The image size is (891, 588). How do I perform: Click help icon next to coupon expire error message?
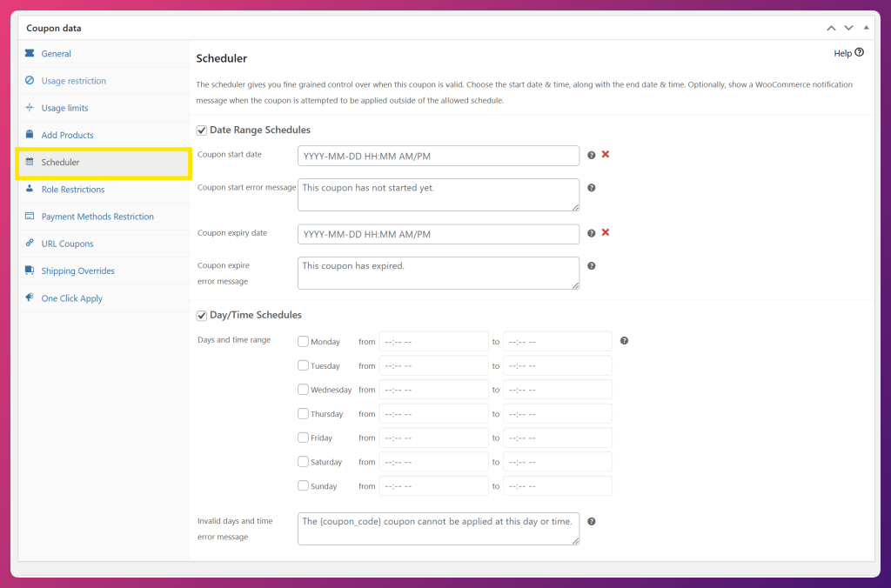[592, 265]
